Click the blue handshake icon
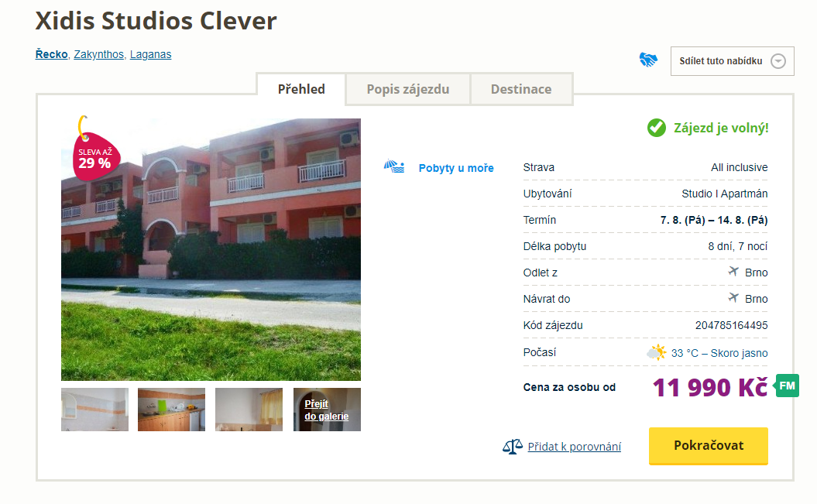Image resolution: width=817 pixels, height=504 pixels. click(648, 60)
